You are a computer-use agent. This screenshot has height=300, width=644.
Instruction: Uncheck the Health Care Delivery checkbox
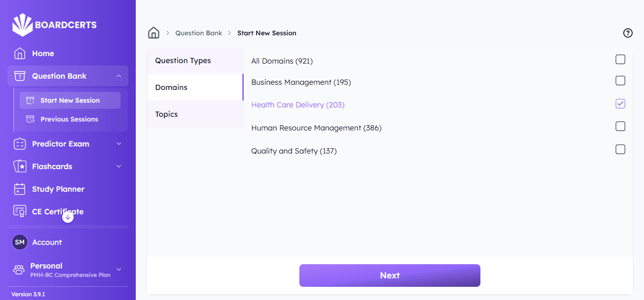pyautogui.click(x=620, y=104)
